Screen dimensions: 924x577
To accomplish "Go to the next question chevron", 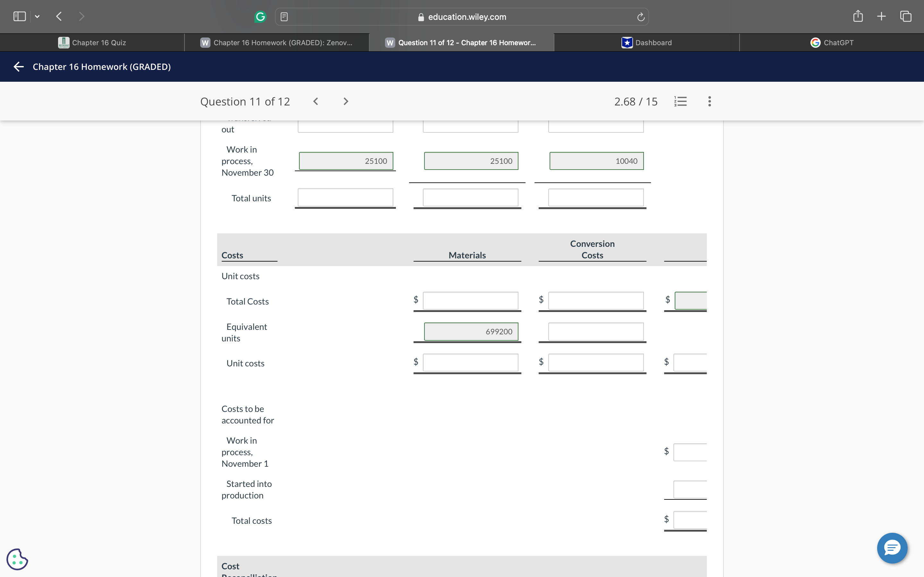I will click(346, 101).
